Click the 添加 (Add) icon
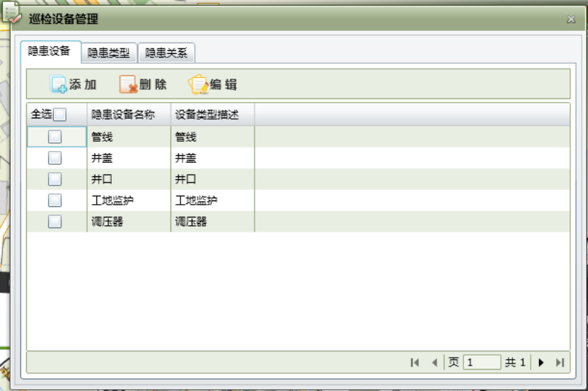The width and height of the screenshot is (588, 391). tap(59, 85)
